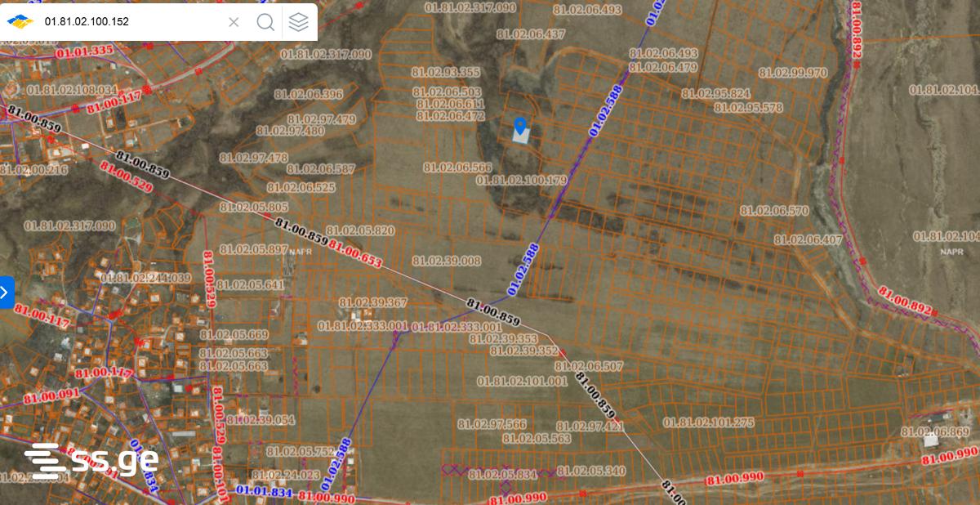
Task: Click parcel label 81.02.39.352
Action: tap(523, 351)
